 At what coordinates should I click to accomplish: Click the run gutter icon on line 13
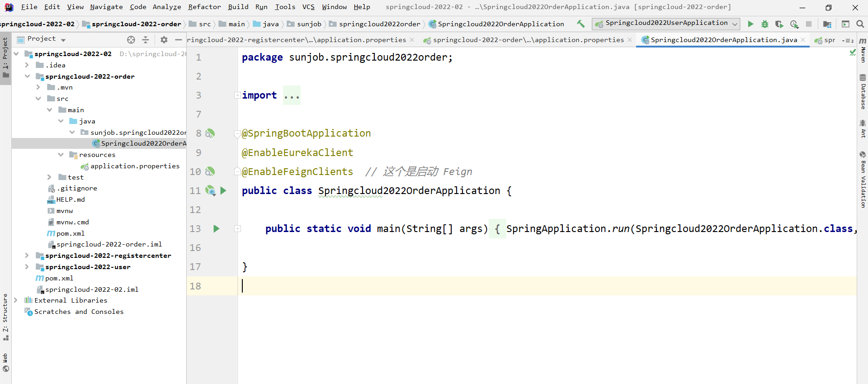[x=217, y=229]
